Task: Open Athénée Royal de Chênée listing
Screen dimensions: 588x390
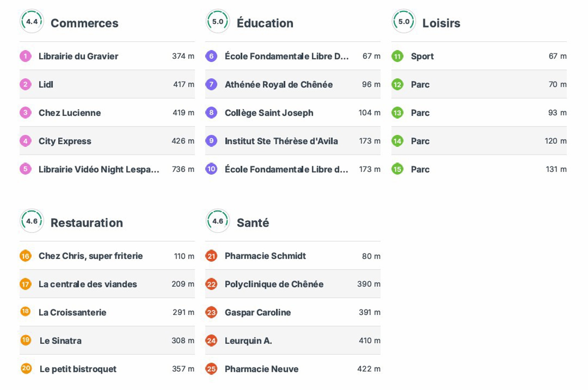Action: tap(279, 84)
